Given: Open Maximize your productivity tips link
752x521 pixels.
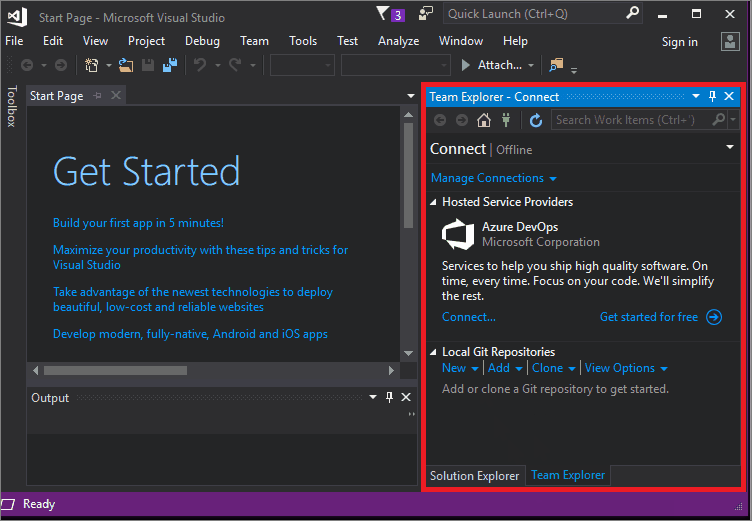Looking at the screenshot, I should pos(200,257).
